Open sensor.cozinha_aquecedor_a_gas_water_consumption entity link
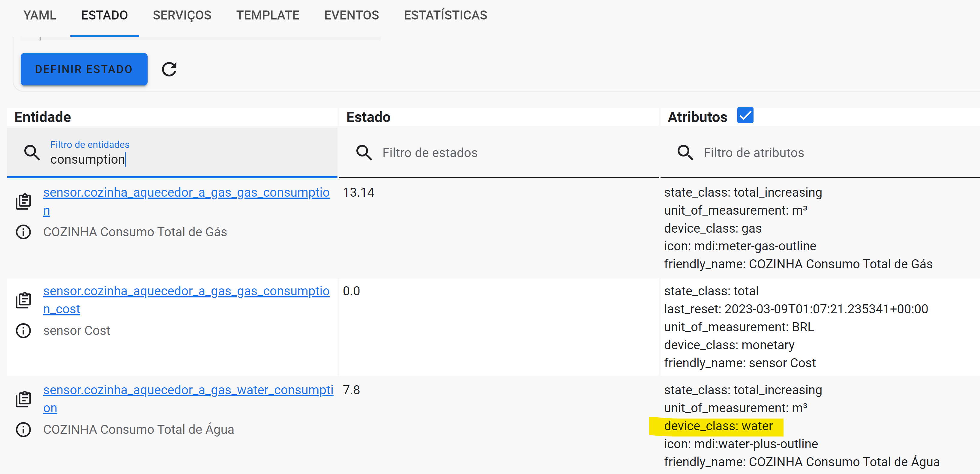The width and height of the screenshot is (980, 474). [188, 390]
